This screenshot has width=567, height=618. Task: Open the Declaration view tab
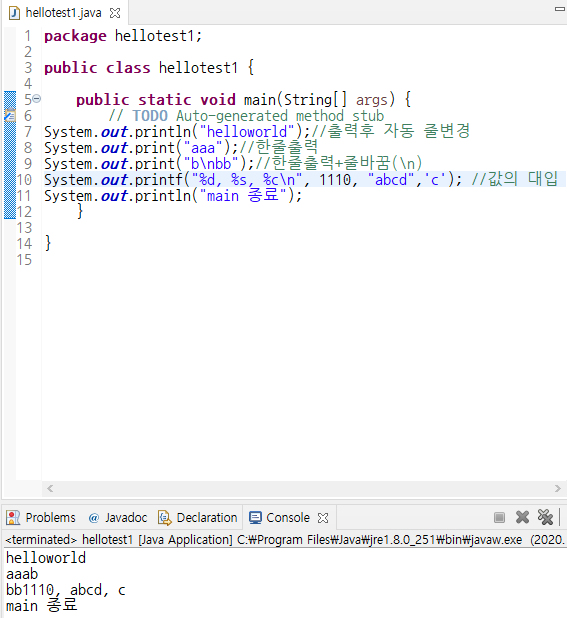197,517
